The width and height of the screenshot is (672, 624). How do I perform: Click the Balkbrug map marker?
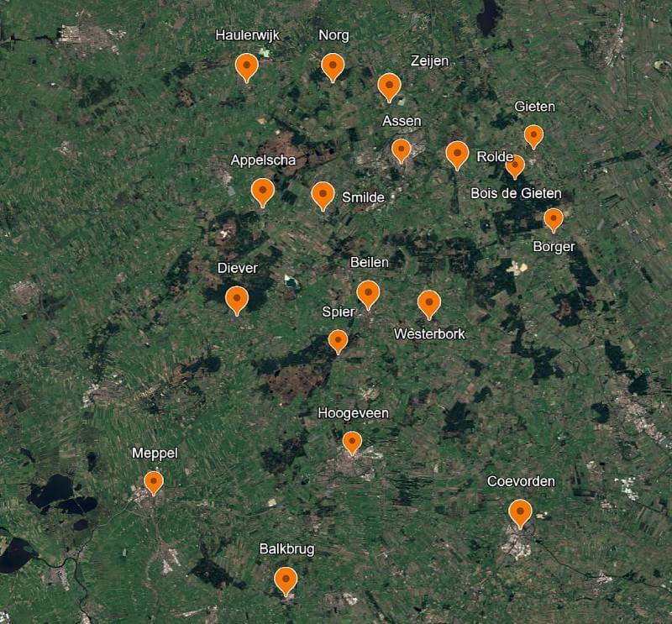(286, 581)
